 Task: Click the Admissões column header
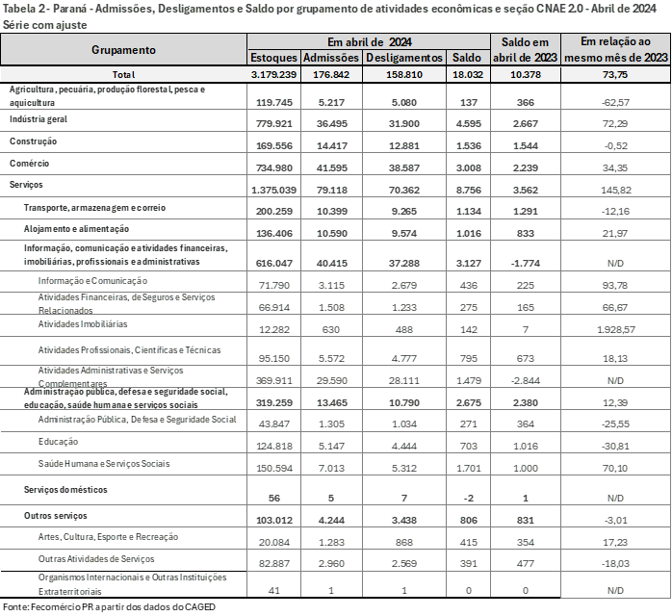(331, 58)
